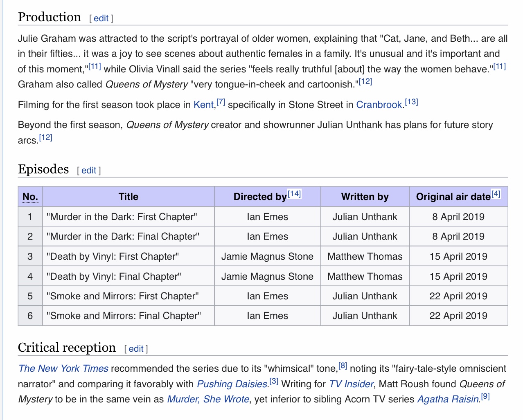Follow citation [7] after Kent
This screenshot has width=523, height=420.
click(x=221, y=102)
